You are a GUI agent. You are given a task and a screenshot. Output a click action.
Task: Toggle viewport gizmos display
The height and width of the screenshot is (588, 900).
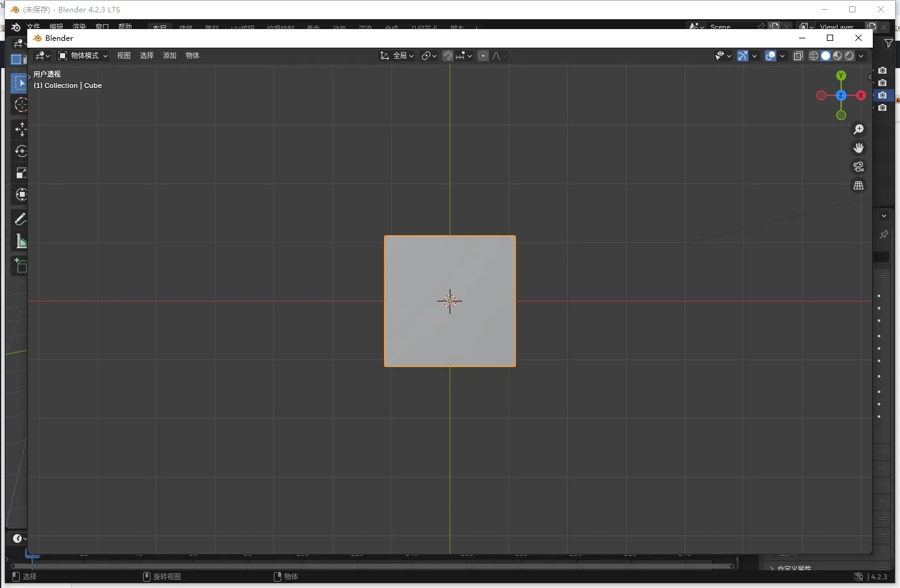coord(743,56)
